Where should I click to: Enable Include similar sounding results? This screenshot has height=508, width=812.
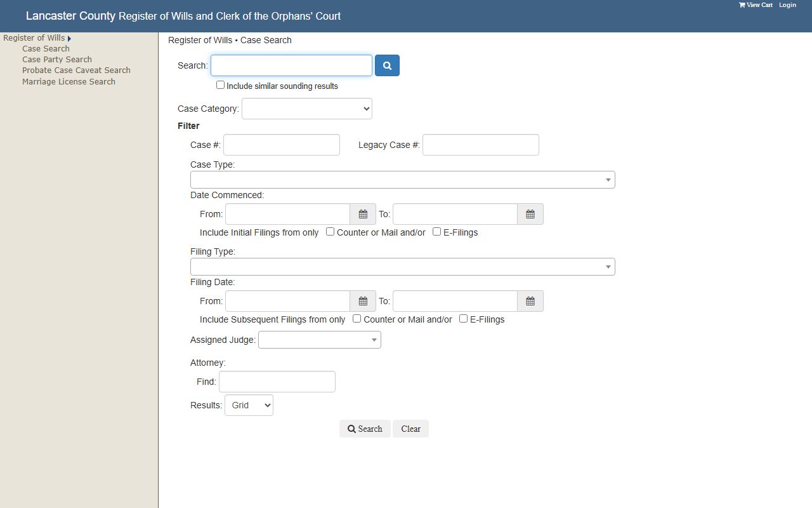click(220, 85)
